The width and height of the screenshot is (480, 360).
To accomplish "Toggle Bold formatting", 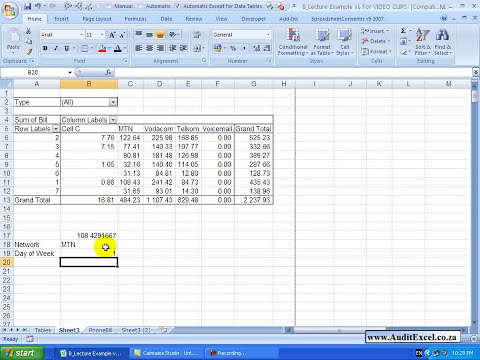I will click(x=45, y=49).
